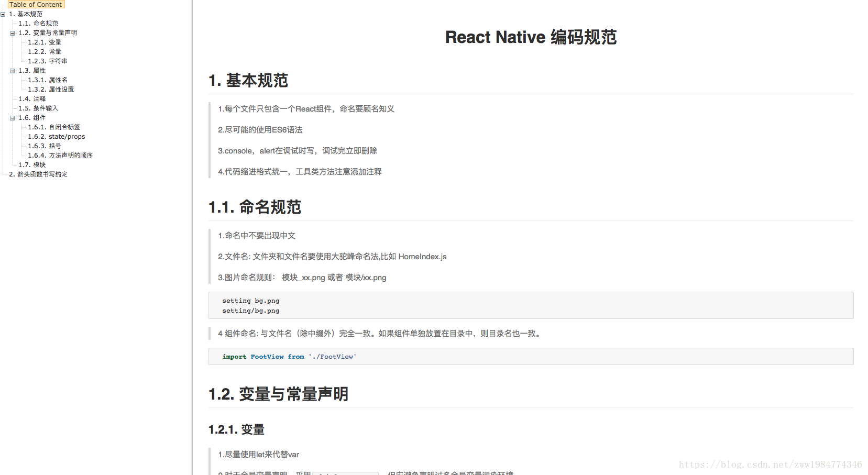The width and height of the screenshot is (868, 475).
Task: Click the 'React Native 编码规范' title
Action: (531, 37)
